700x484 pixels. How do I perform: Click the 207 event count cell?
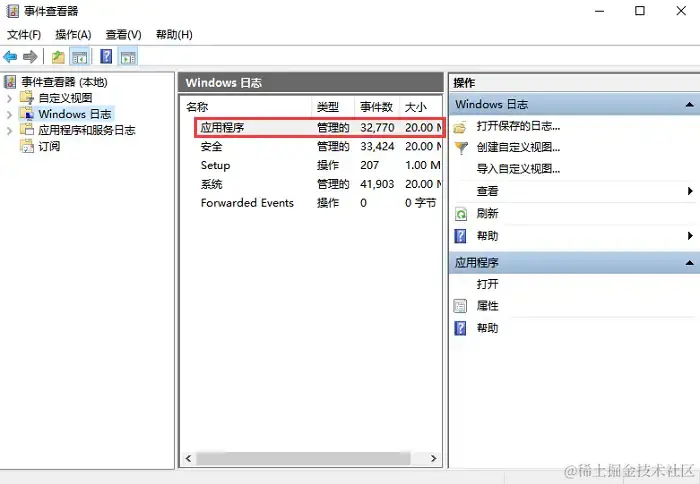370,165
